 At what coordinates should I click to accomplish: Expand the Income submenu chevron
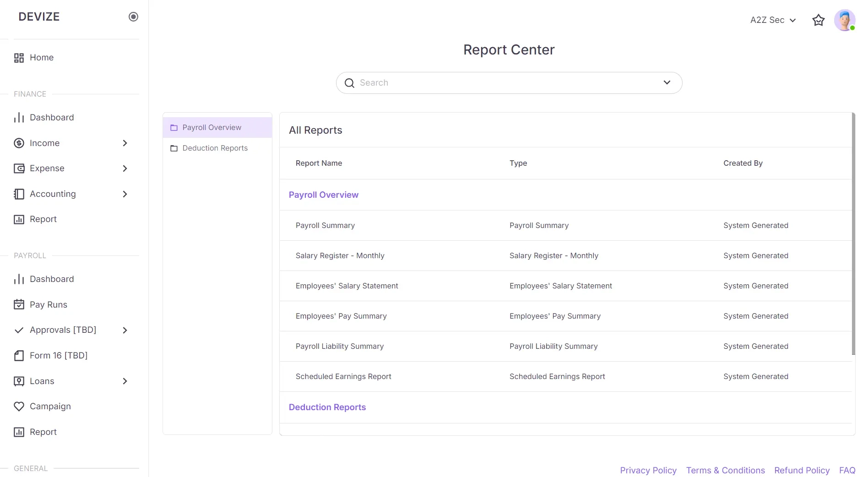[x=125, y=143]
